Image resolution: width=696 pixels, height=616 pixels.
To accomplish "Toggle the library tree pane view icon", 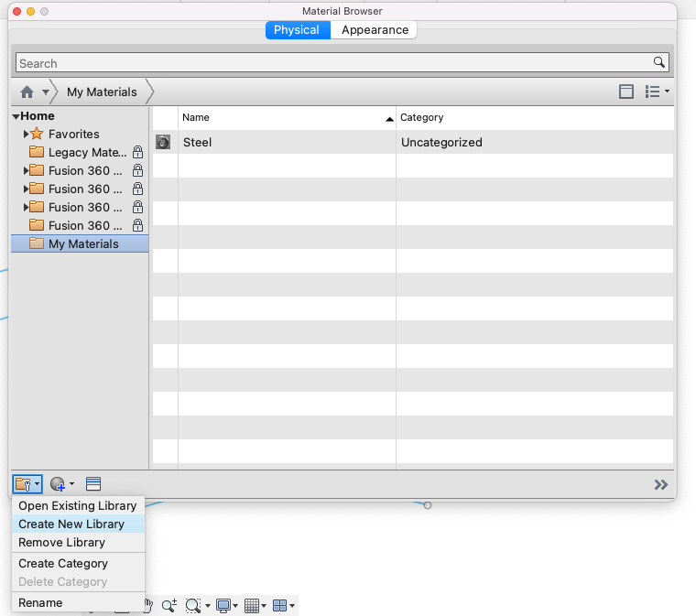I will tap(626, 92).
